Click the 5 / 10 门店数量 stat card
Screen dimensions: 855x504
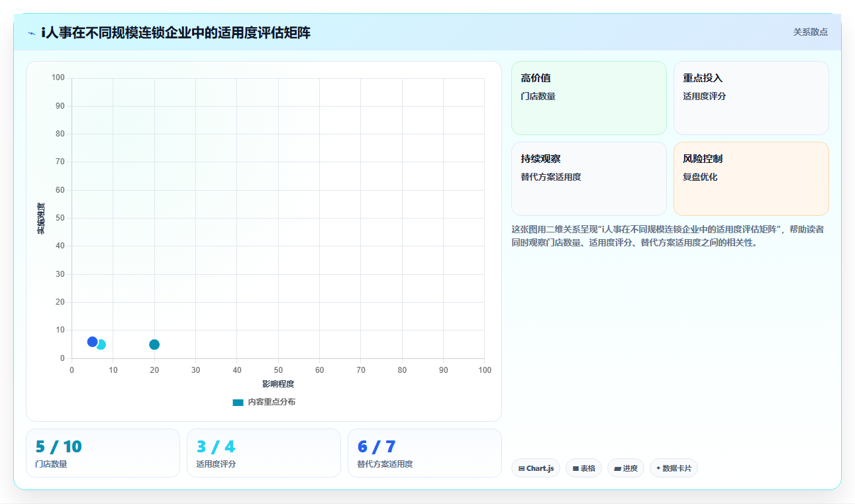point(103,453)
